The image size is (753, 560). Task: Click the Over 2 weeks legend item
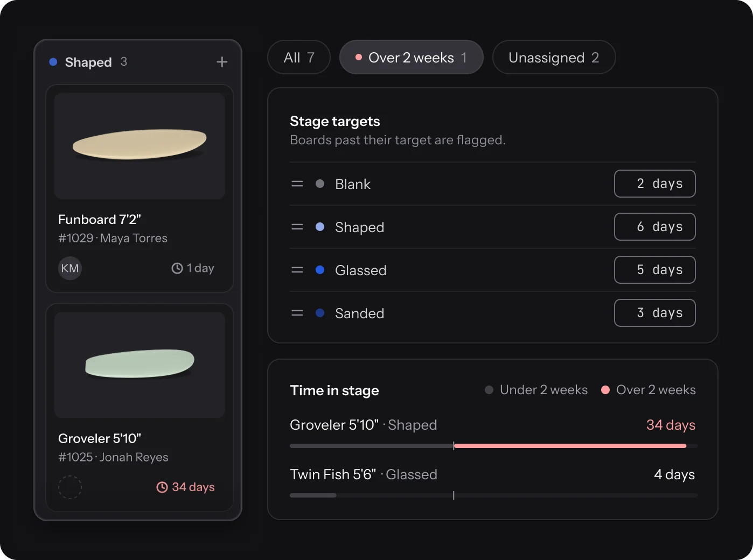point(648,390)
